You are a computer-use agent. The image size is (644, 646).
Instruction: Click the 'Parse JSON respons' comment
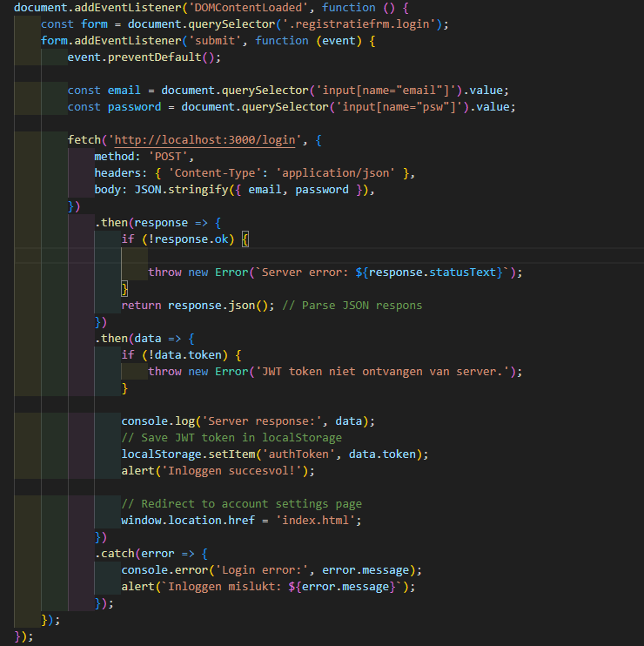point(362,305)
